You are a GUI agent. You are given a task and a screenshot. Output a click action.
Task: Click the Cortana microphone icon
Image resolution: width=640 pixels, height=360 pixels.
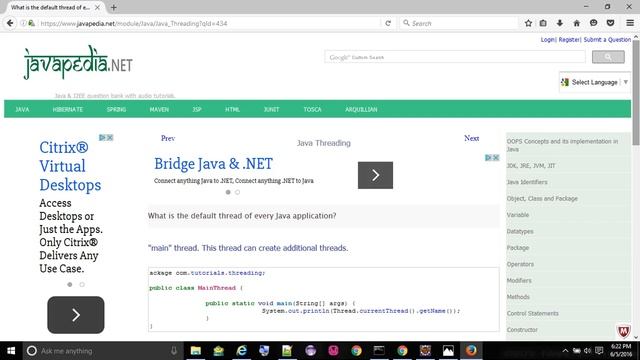[174, 351]
